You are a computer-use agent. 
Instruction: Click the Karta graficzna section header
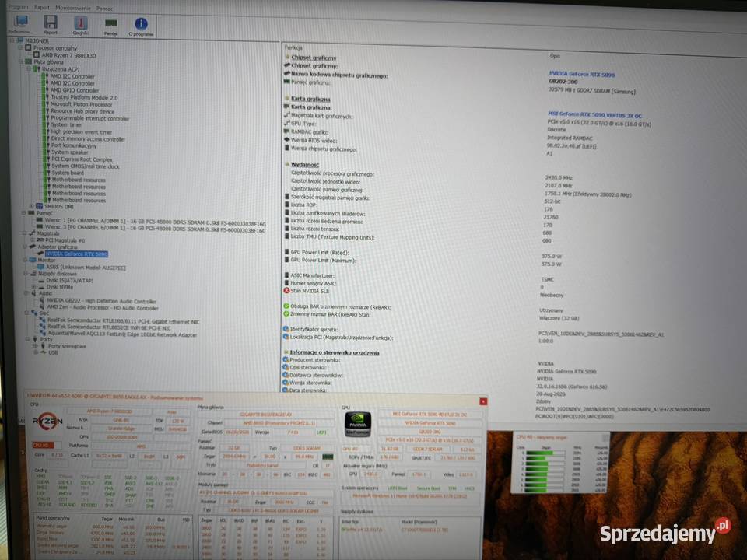click(x=310, y=99)
